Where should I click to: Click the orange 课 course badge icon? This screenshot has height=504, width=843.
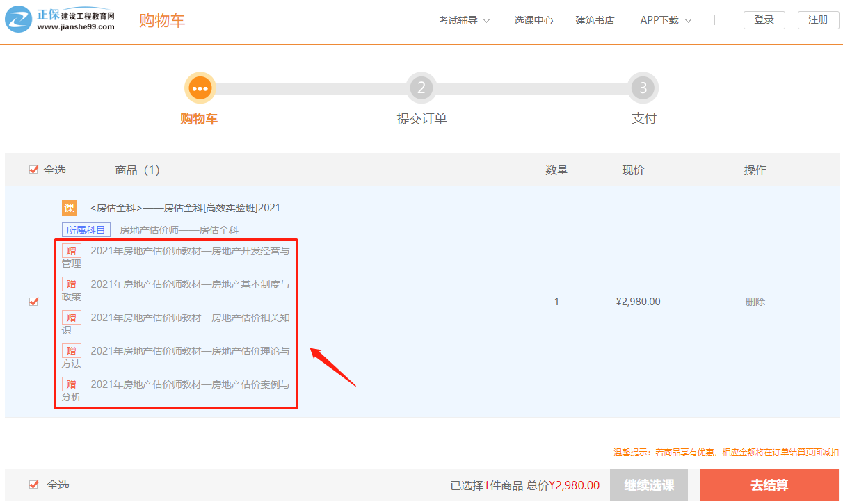pos(70,208)
